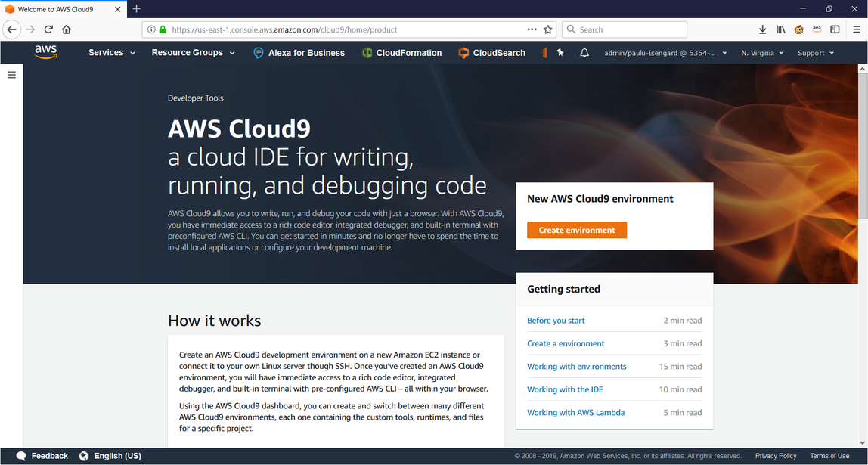Viewport: 868px width, 465px height.
Task: Open the CloudFormation icon shortcut
Action: click(367, 53)
